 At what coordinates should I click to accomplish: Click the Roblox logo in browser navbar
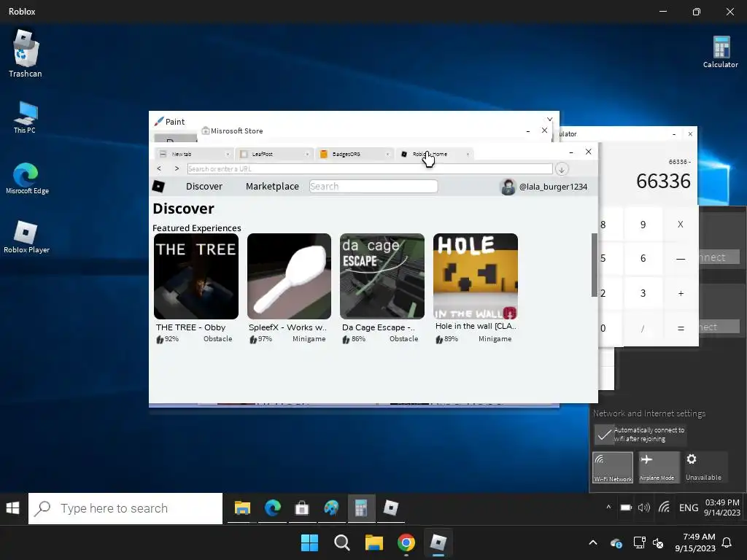[158, 186]
